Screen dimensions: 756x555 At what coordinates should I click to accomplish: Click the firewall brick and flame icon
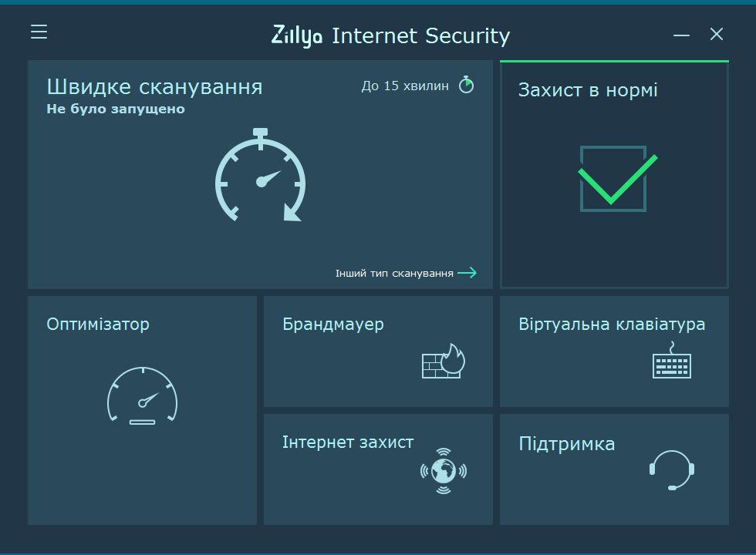click(444, 361)
